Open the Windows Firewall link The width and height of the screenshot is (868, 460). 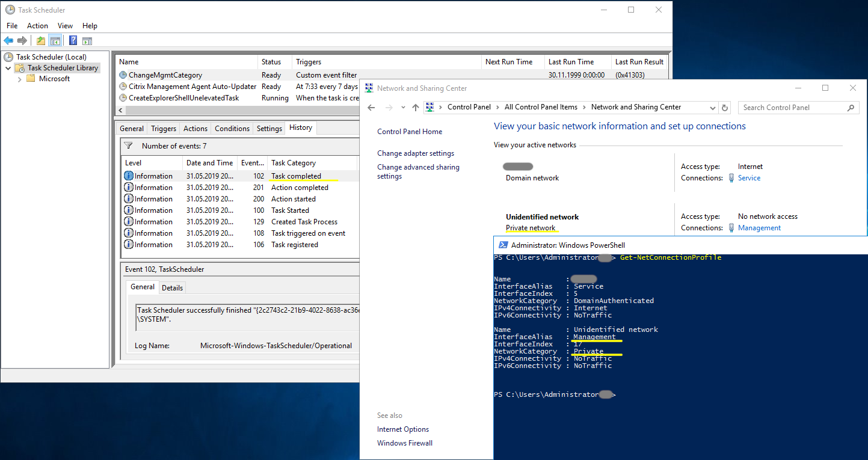coord(405,443)
